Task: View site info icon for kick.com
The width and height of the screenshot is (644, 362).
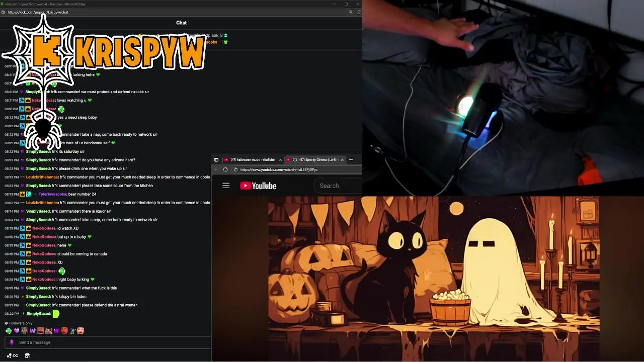Action: click(4, 12)
